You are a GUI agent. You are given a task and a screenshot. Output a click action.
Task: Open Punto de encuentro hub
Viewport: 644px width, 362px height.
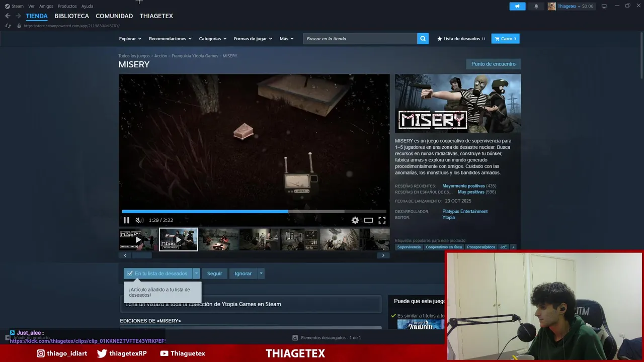click(494, 64)
